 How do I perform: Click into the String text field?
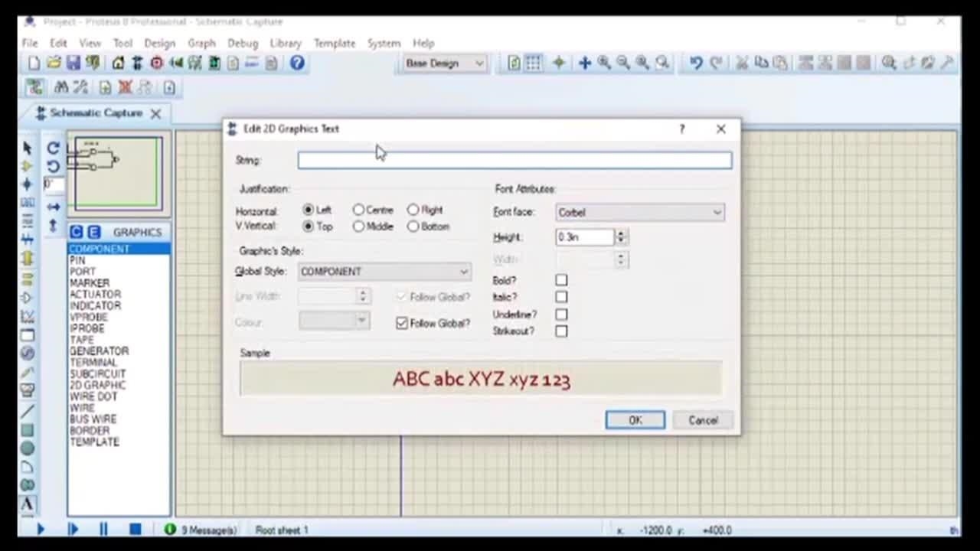pos(514,160)
